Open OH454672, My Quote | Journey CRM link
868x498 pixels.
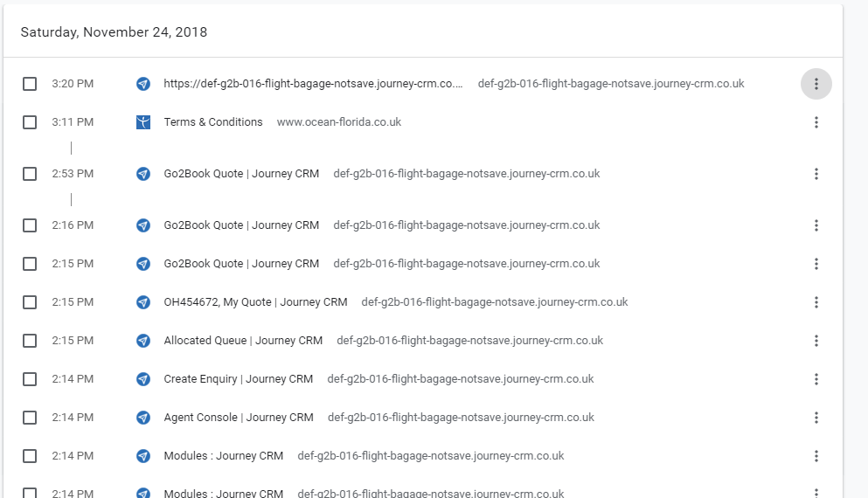[255, 302]
